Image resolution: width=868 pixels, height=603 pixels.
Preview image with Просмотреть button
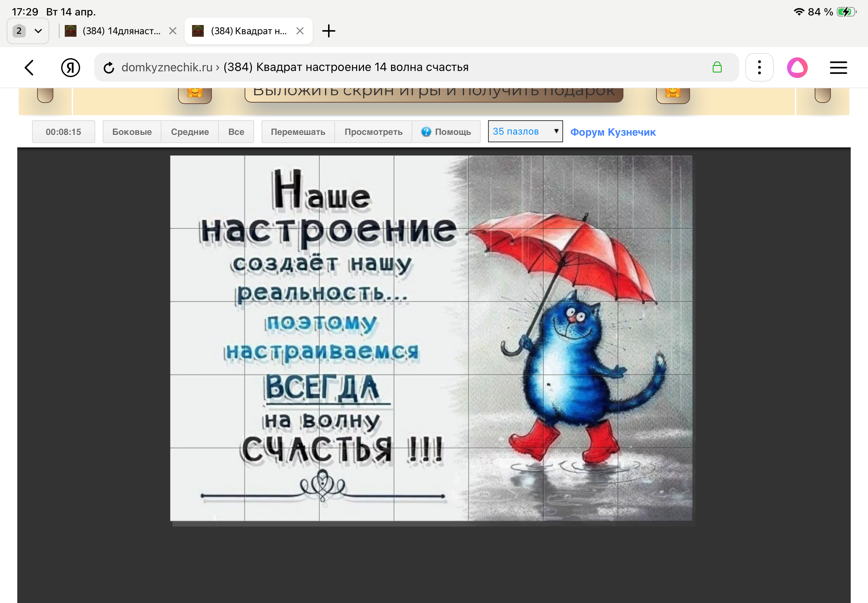click(x=373, y=132)
